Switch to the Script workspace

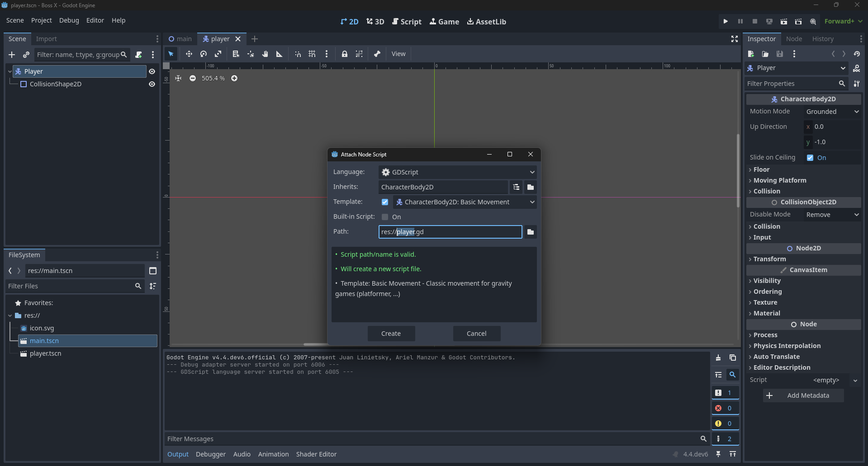point(407,22)
